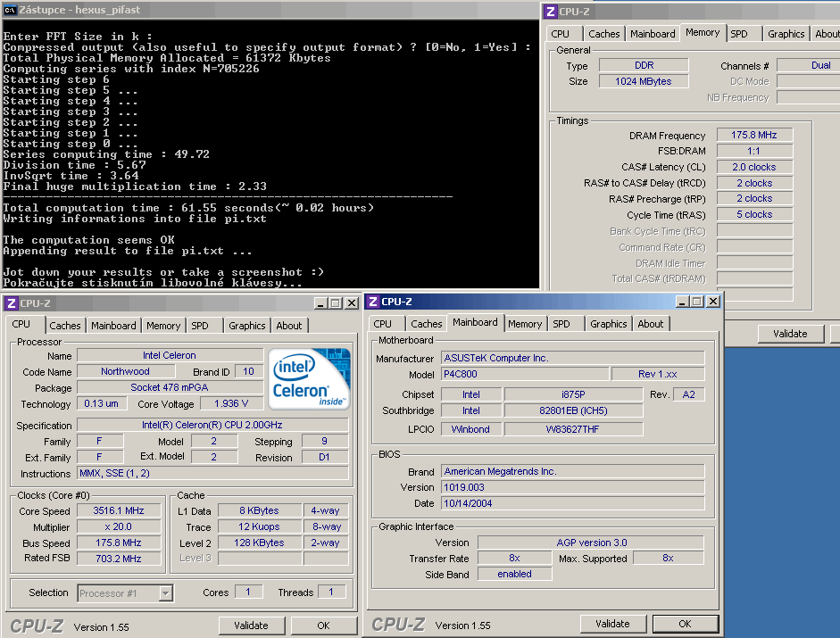Open the Caches tab in the Mainboard CPU-Z window

tap(427, 324)
